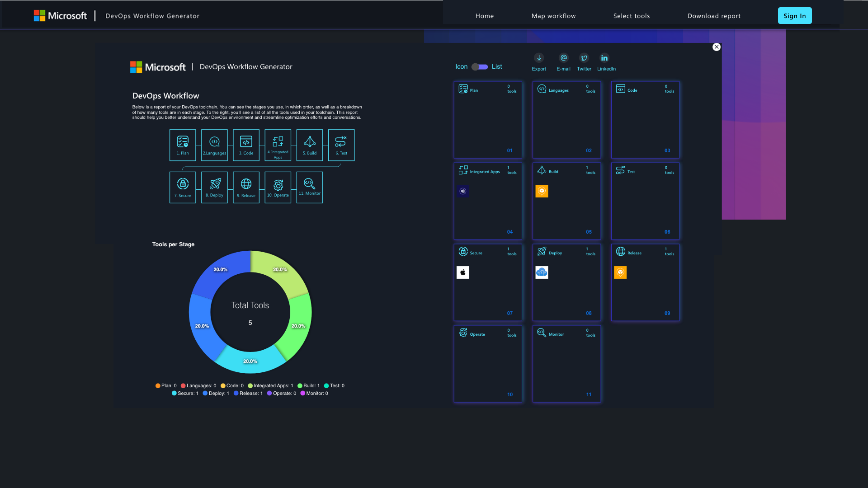Open the Select tools nav item
868x488 pixels.
(632, 16)
